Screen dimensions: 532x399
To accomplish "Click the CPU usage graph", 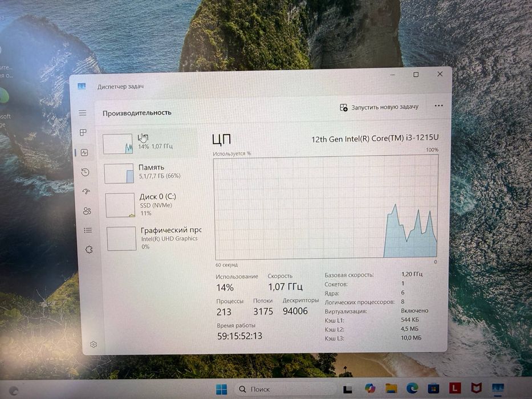I will (x=326, y=207).
